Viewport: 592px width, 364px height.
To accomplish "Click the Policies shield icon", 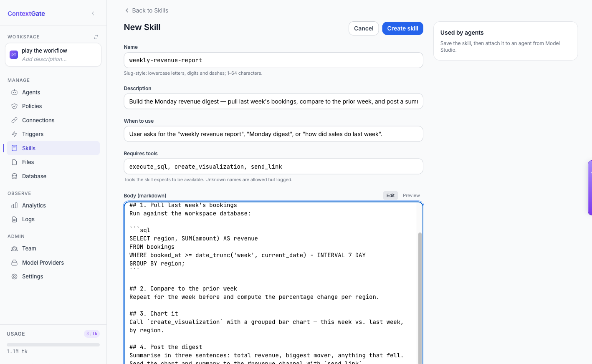I will pyautogui.click(x=15, y=106).
